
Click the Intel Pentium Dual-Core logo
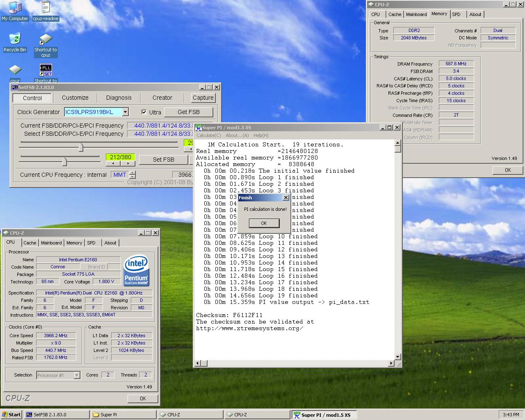[x=136, y=271]
